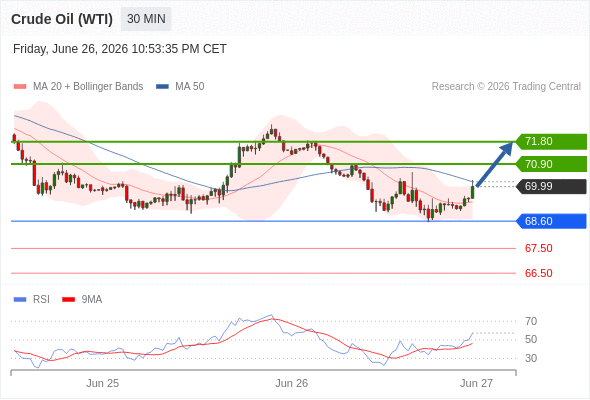Click the Jun 27 date axis label
The image size is (590, 400).
coord(476,383)
